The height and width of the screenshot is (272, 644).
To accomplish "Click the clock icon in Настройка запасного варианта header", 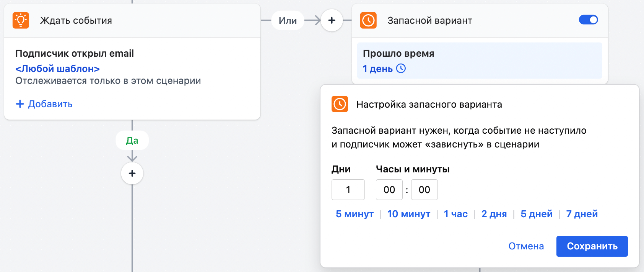I will [340, 104].
